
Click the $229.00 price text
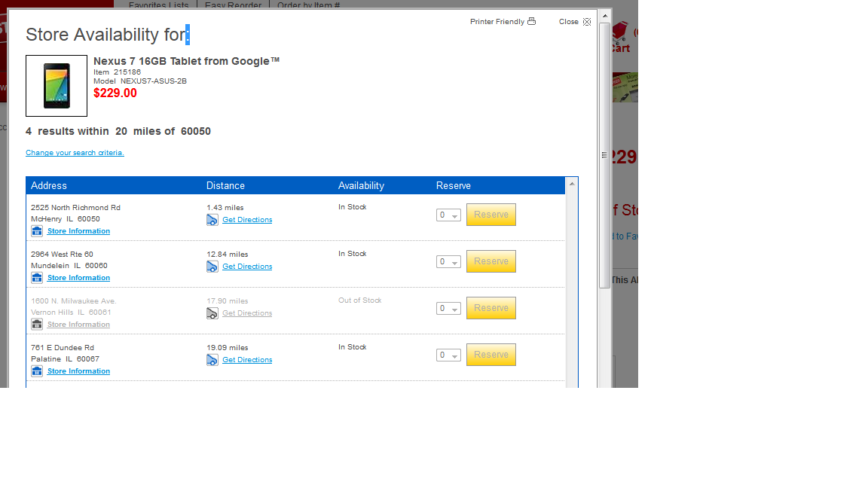click(x=115, y=93)
